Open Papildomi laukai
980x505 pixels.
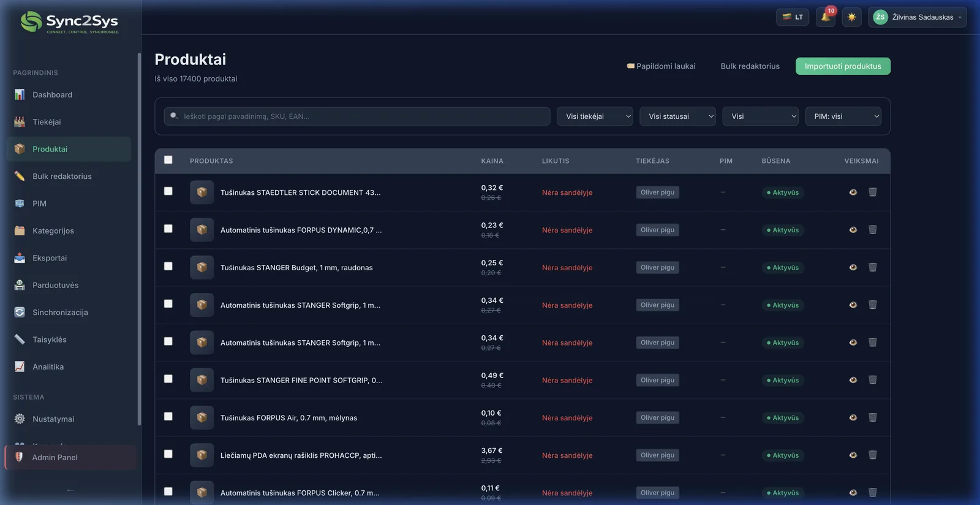coord(661,66)
